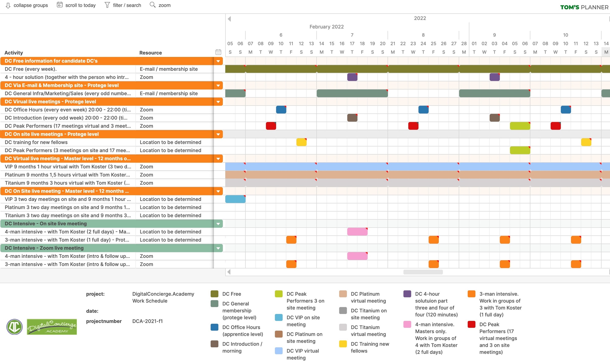Viewport: 610px width, 364px height.
Task: Click the filter funnel icon
Action: [107, 5]
